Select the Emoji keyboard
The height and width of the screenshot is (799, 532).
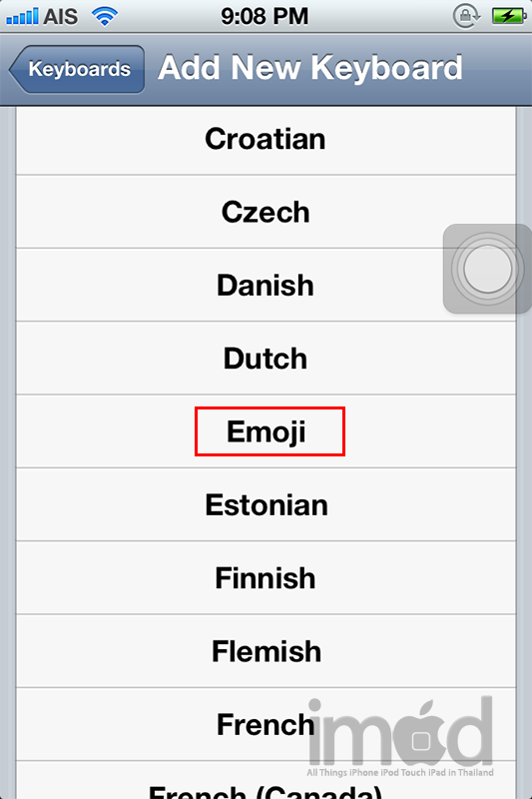pyautogui.click(x=266, y=431)
